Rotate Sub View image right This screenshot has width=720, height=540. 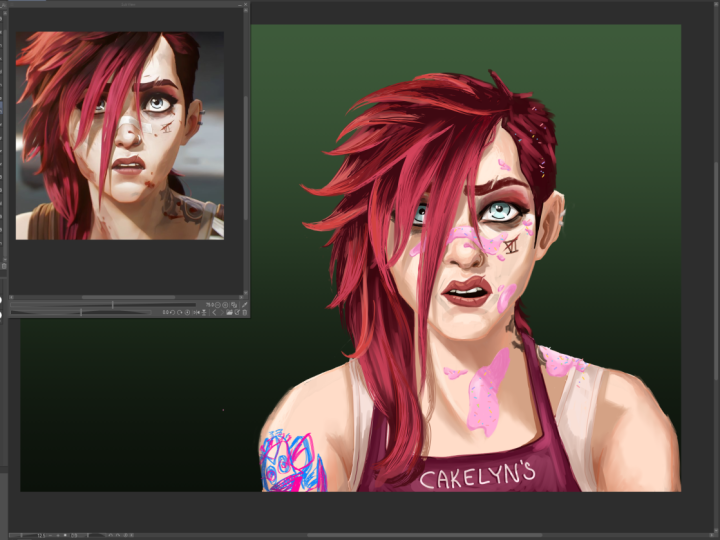point(180,313)
